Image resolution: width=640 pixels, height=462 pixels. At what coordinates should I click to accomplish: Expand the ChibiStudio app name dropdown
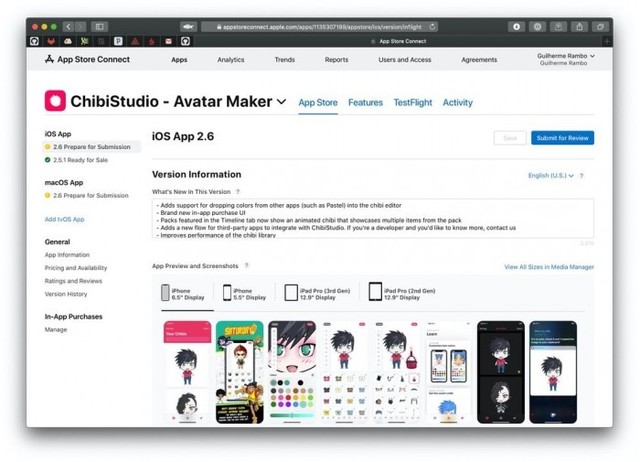point(281,102)
